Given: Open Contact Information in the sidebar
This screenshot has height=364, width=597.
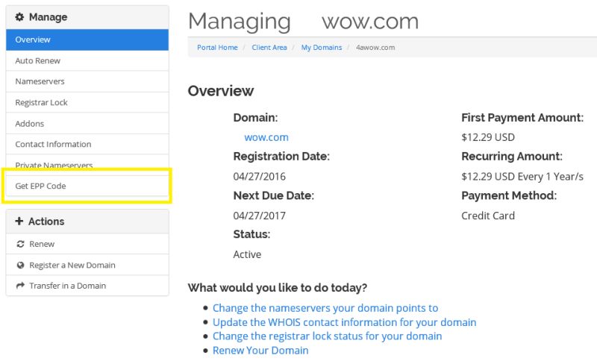Looking at the screenshot, I should [x=87, y=144].
